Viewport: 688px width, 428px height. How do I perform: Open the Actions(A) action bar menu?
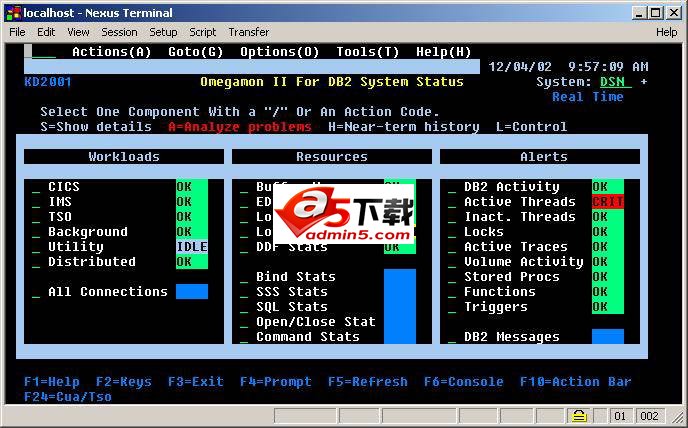(x=111, y=52)
